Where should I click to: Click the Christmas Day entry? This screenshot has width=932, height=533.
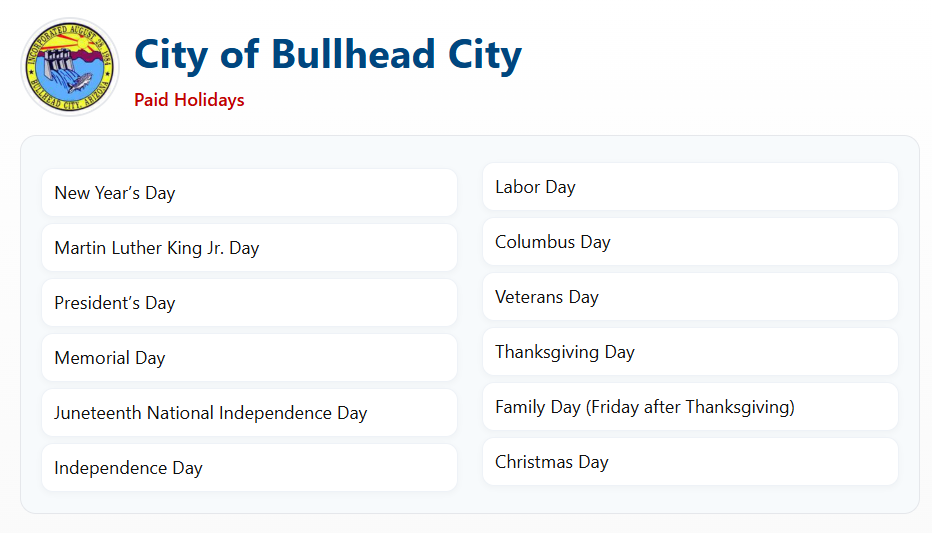tap(690, 462)
